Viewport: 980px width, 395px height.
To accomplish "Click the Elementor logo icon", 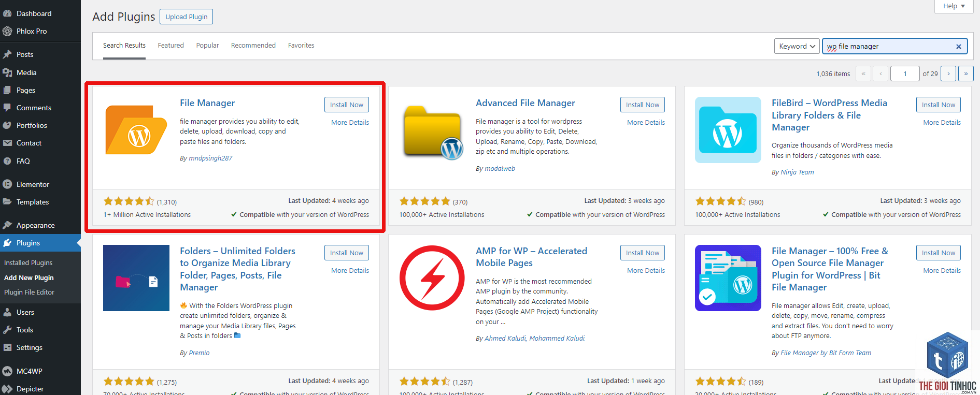I will click(x=7, y=184).
